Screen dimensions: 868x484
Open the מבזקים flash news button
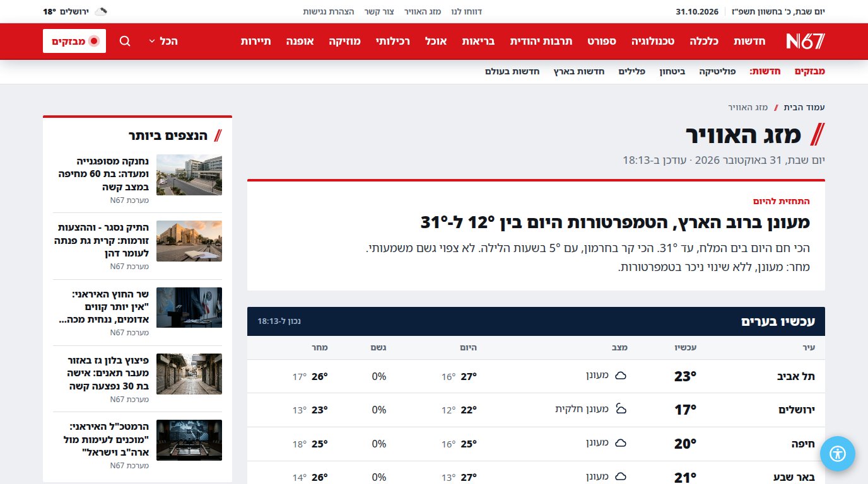pos(74,41)
